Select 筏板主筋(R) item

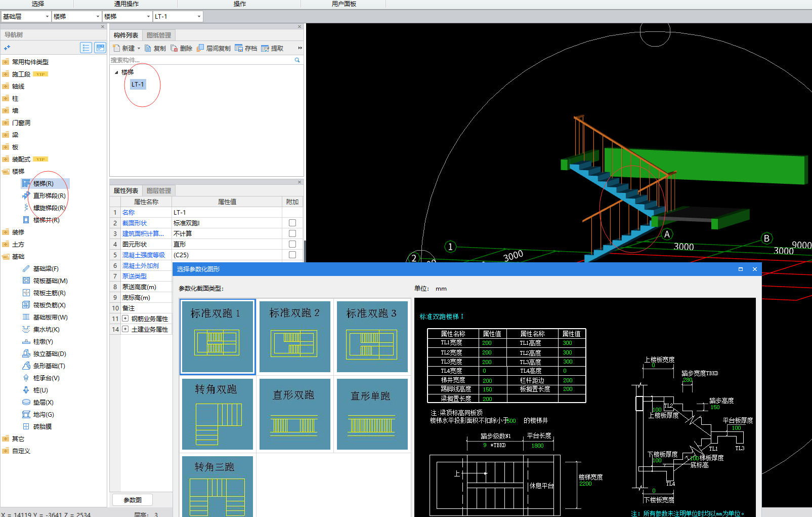(49, 293)
